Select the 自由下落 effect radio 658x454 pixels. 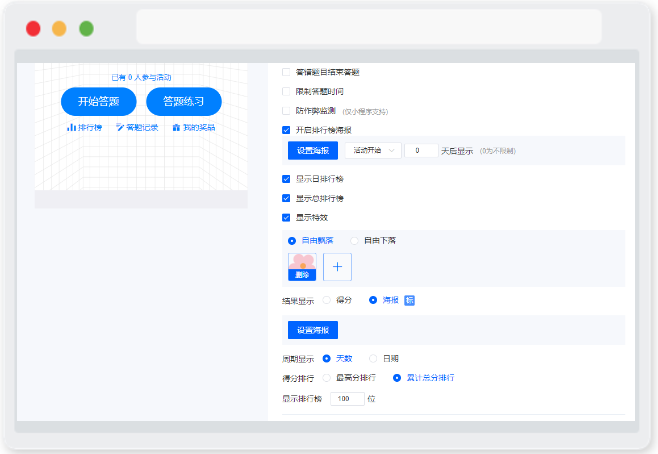point(355,241)
